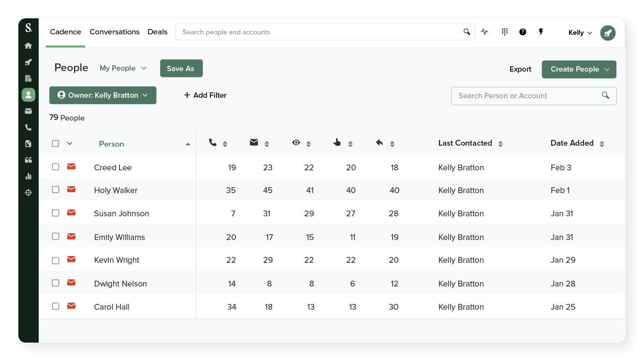The height and width of the screenshot is (361, 644).
Task: Open the activity pulse icon in the top bar
Action: 485,31
